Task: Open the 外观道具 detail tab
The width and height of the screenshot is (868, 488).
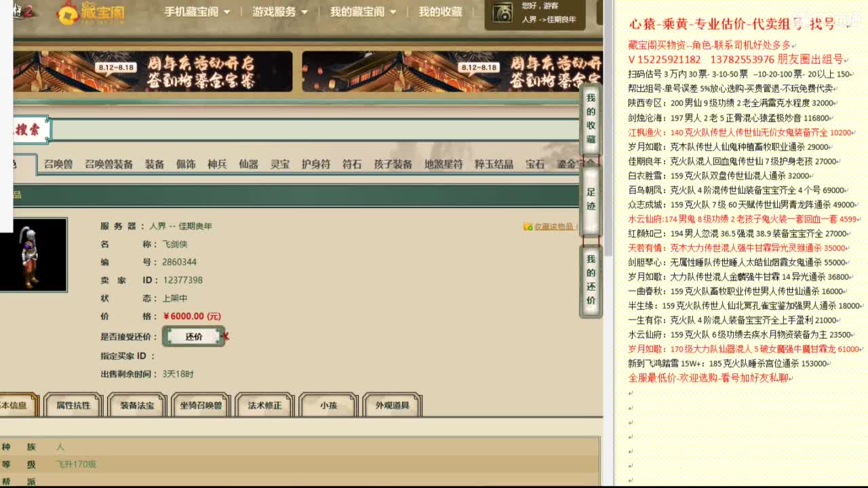Action: (392, 405)
